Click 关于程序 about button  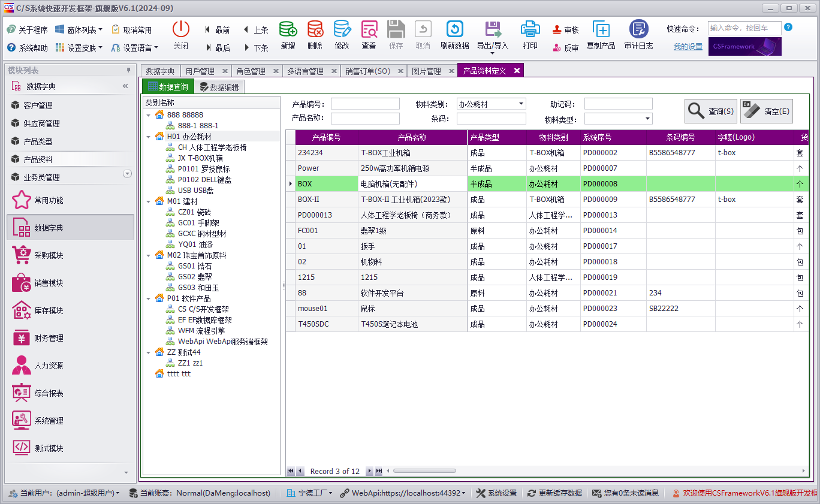(28, 29)
